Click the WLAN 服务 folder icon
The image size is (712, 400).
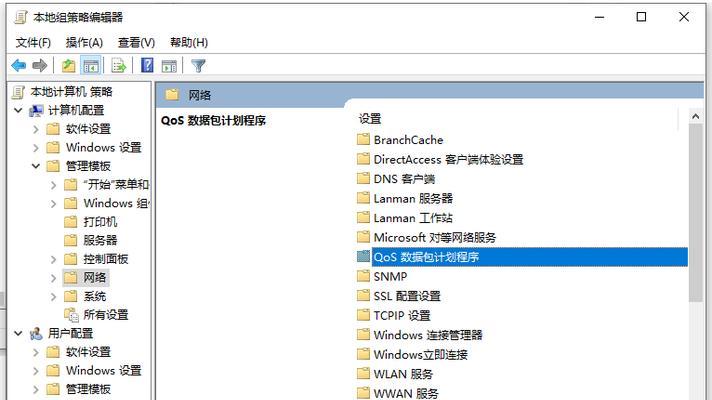[363, 373]
